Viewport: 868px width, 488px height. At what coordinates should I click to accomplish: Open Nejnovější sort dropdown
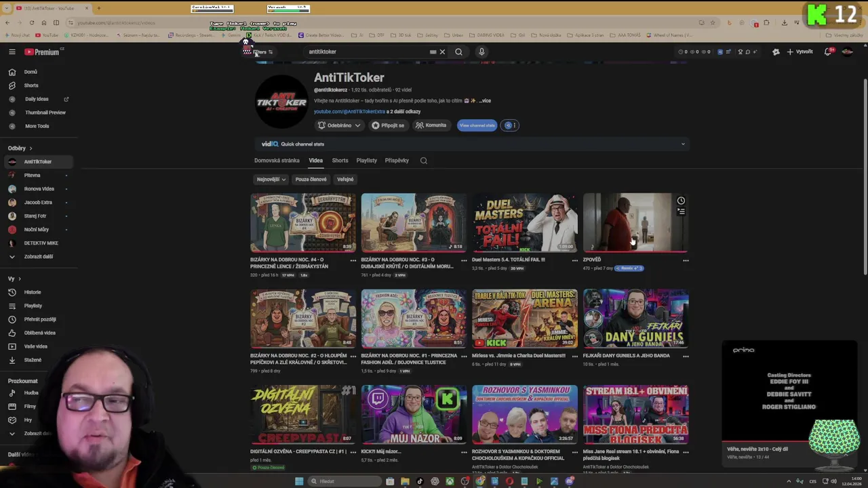tap(271, 180)
